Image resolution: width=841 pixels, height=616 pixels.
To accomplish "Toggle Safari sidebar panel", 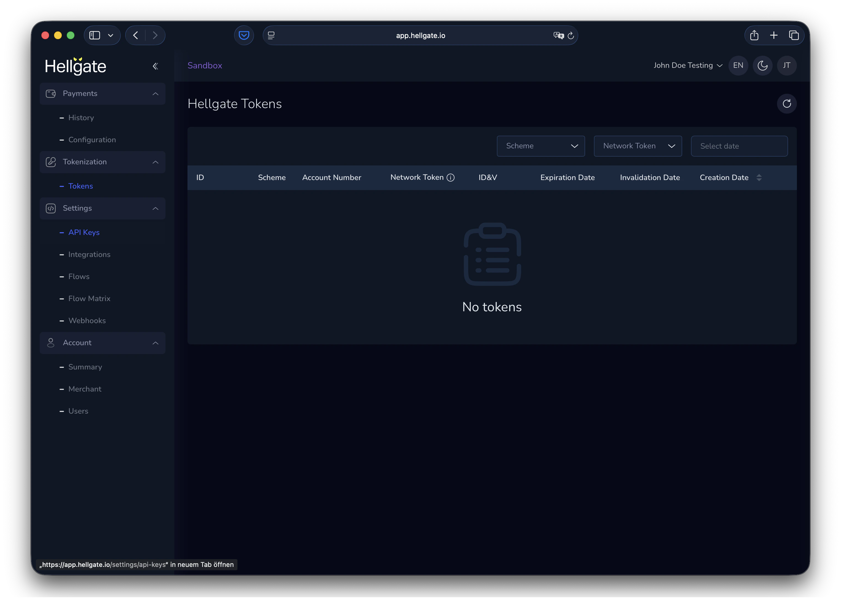I will click(x=95, y=35).
